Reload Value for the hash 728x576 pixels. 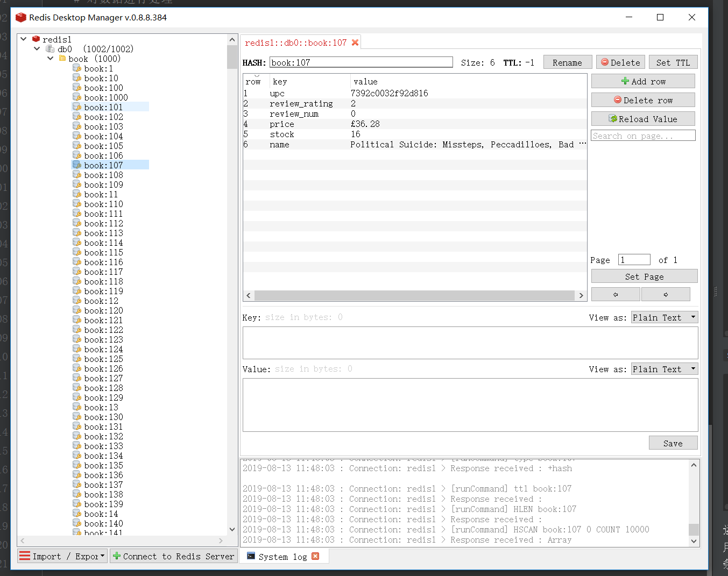pyautogui.click(x=643, y=119)
